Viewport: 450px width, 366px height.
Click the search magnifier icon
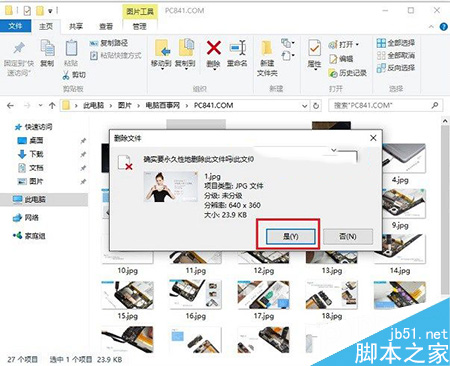435,105
